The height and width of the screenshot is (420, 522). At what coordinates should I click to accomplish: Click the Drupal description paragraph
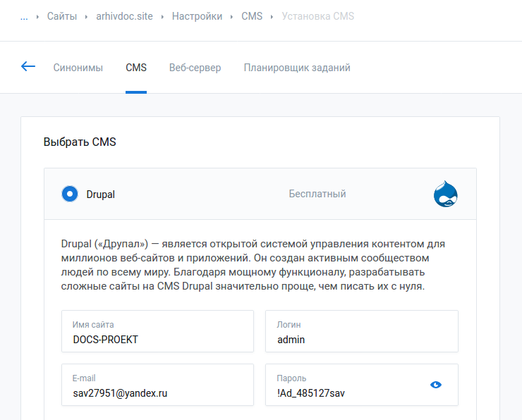click(x=253, y=265)
